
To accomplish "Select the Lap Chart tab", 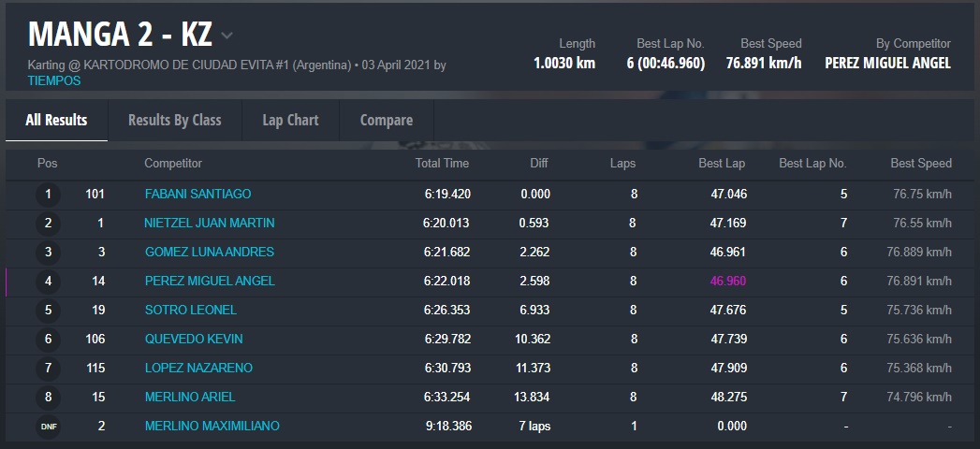I will tap(290, 120).
